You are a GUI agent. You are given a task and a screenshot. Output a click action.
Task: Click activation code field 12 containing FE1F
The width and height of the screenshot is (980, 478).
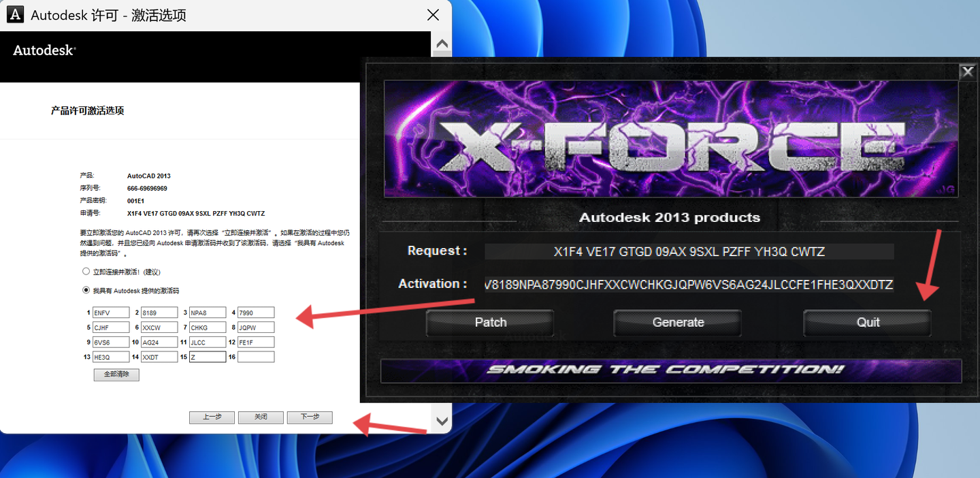point(256,342)
